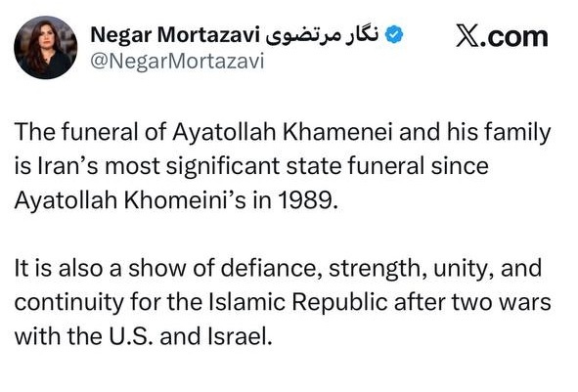Click the display name Negar Mortazavi
This screenshot has height=392, width=578.
(173, 35)
